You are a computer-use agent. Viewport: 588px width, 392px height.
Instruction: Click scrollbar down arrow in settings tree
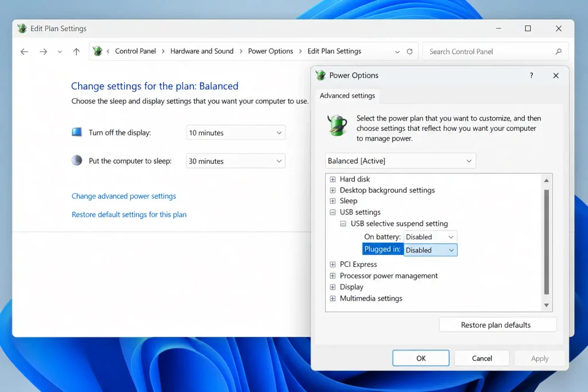(547, 305)
